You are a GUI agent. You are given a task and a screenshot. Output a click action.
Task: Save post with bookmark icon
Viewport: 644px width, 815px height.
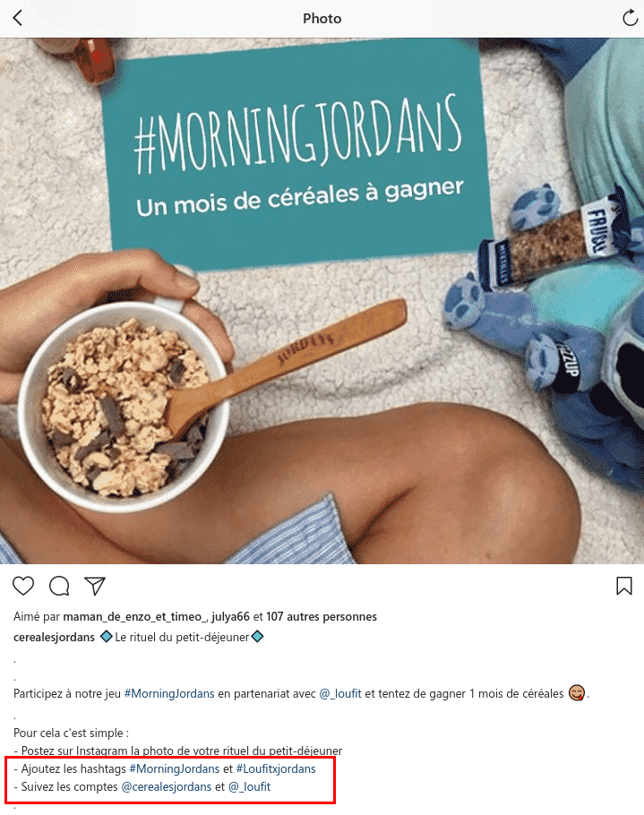pyautogui.click(x=623, y=586)
